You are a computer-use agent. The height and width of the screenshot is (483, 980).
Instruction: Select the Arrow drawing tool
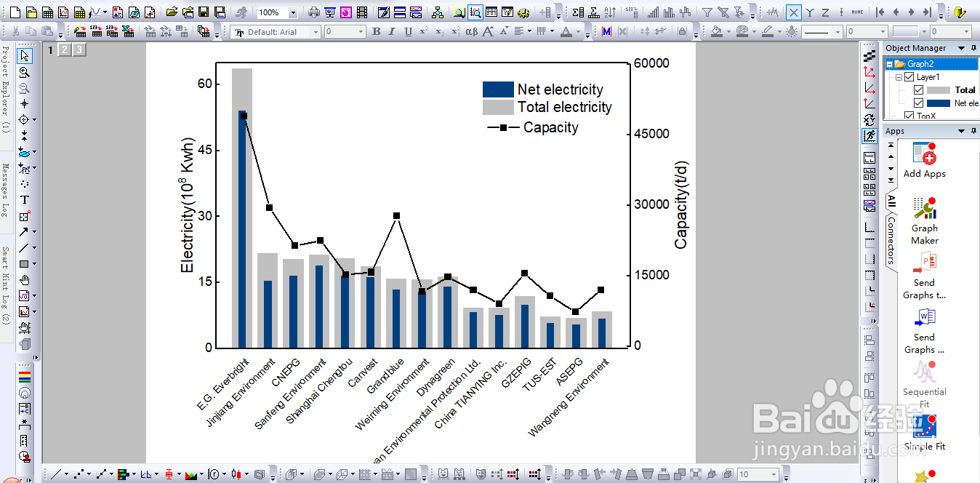point(25,231)
